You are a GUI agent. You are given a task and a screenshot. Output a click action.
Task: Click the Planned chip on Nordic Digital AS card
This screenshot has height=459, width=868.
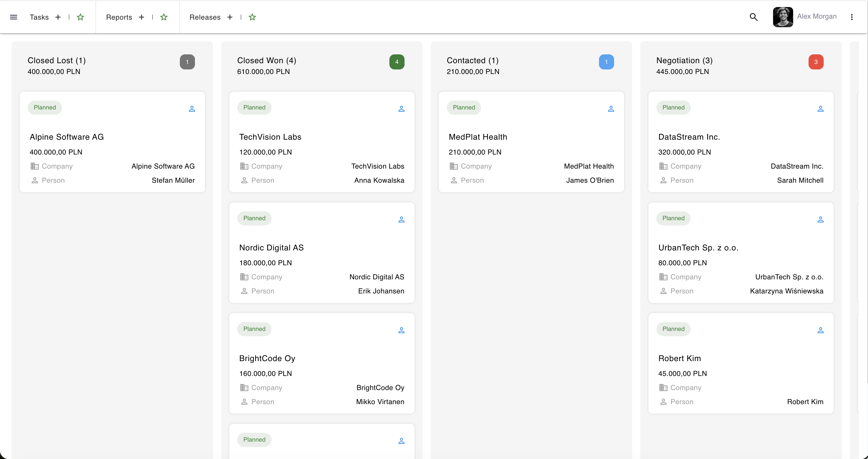[x=254, y=218]
